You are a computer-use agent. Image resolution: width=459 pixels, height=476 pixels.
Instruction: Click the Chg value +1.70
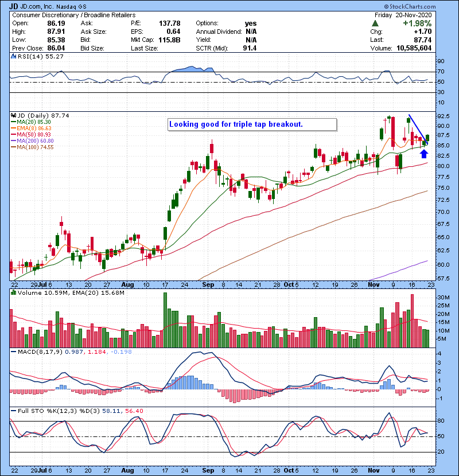(x=422, y=32)
